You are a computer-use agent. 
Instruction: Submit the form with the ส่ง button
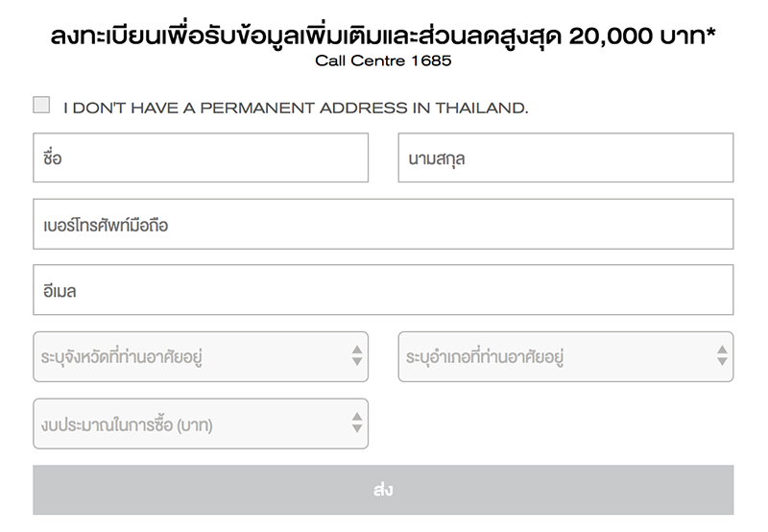[383, 490]
